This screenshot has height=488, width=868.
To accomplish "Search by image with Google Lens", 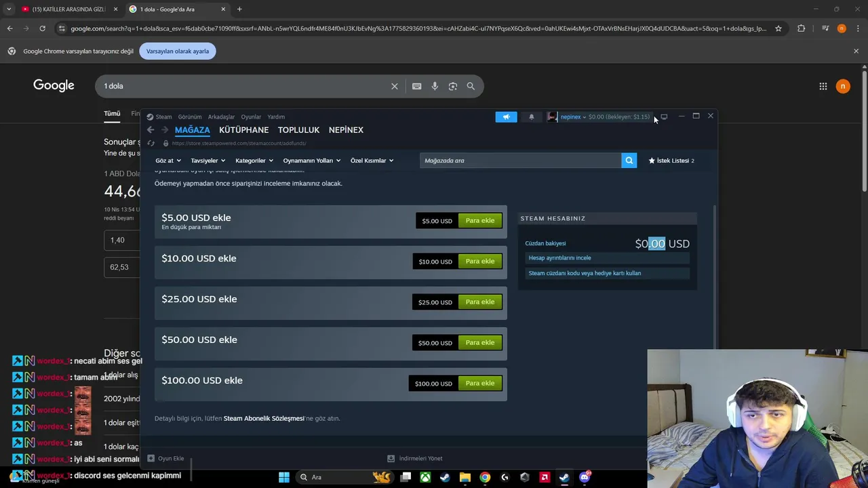I will coord(452,86).
